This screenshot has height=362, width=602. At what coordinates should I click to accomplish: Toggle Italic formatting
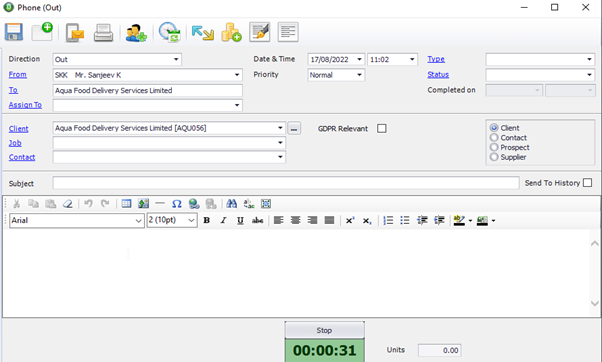[223, 220]
